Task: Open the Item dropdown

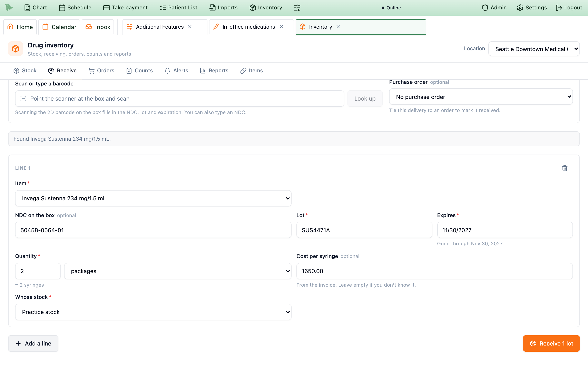Action: coord(153,198)
